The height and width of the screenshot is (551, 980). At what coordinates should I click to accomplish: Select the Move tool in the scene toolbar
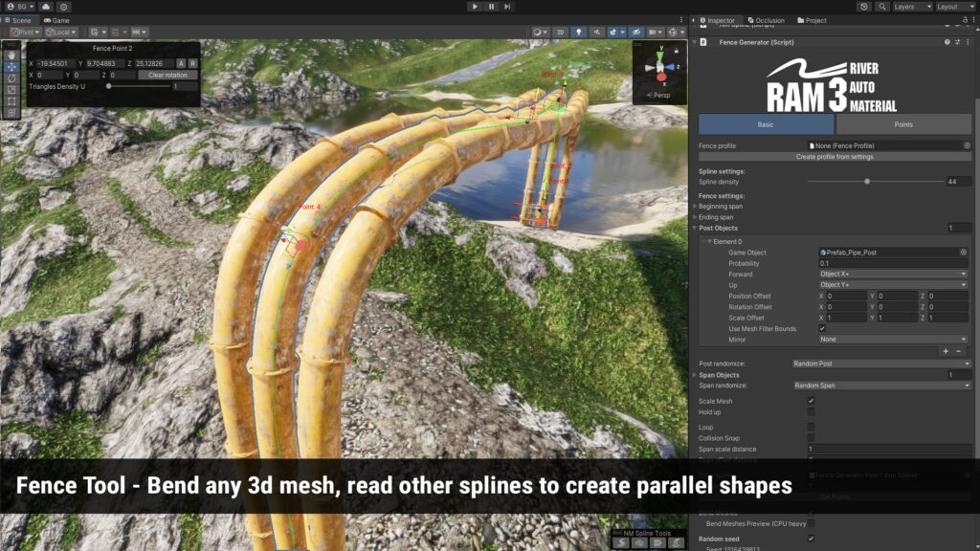[11, 67]
